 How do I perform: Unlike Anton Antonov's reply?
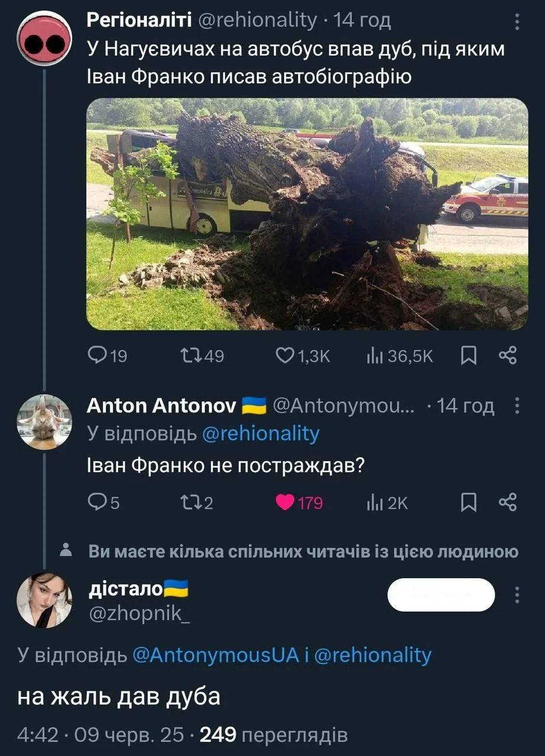click(x=286, y=503)
